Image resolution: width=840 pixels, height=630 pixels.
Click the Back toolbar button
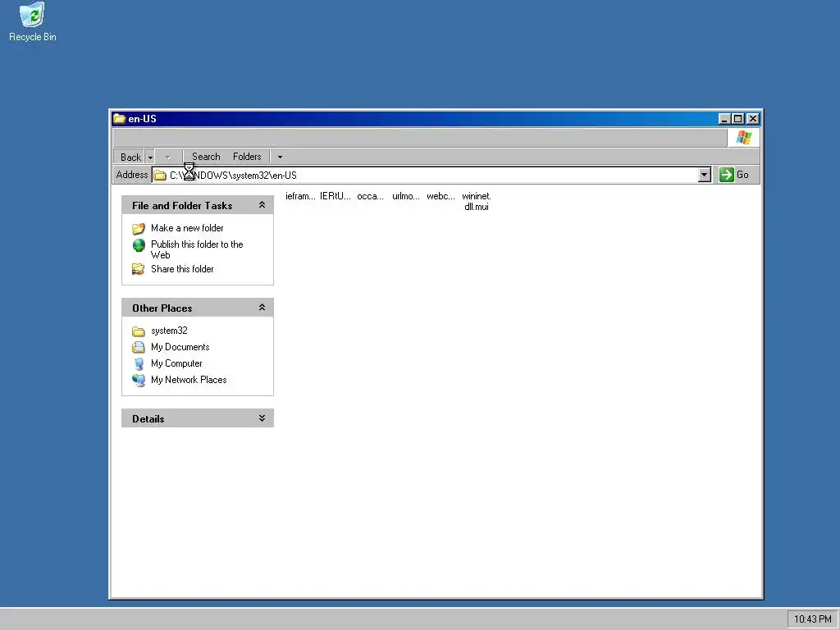130,157
